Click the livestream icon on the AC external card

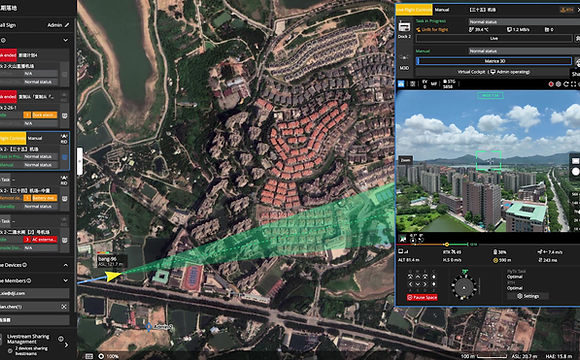click(64, 240)
